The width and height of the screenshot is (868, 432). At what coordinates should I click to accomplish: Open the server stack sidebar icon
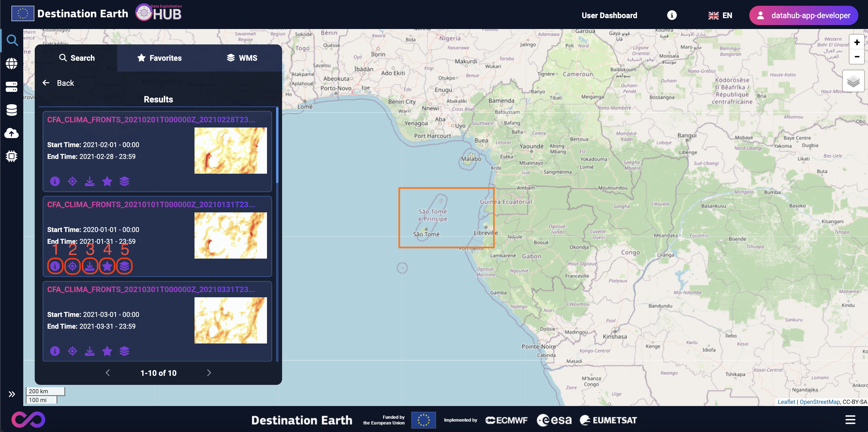(x=12, y=87)
